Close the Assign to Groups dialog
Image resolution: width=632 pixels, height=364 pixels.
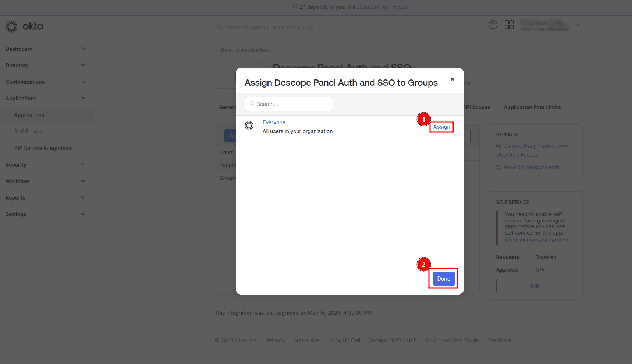coord(452,79)
